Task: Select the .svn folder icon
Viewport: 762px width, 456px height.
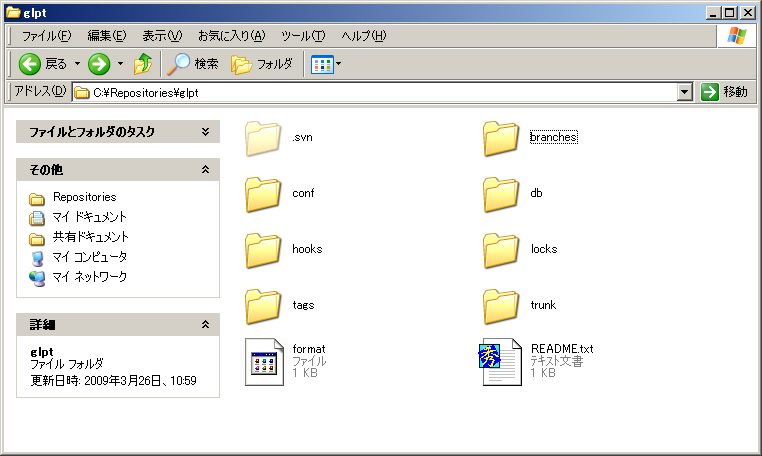Action: click(x=263, y=139)
